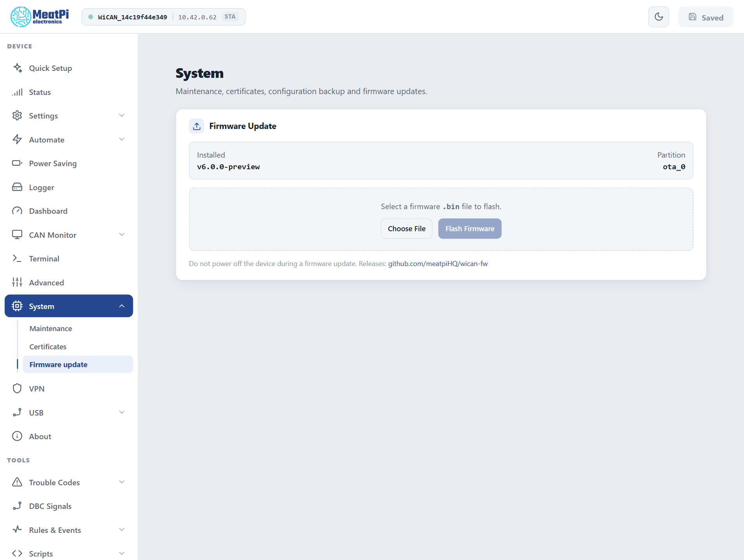The width and height of the screenshot is (744, 560).
Task: Open Quick Setup via its sparkle icon
Action: tap(17, 68)
